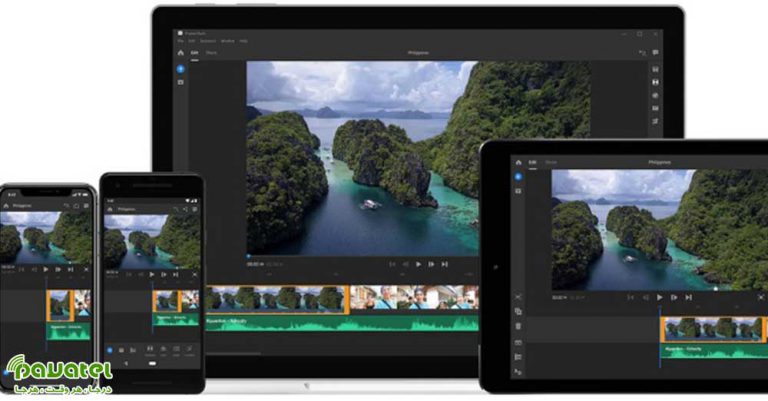Play the video on laptop preview

click(x=418, y=264)
